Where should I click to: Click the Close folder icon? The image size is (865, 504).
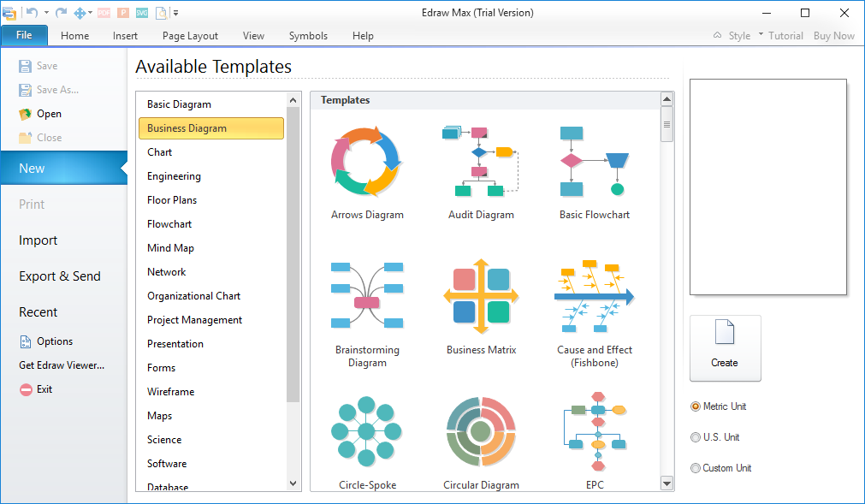coord(25,138)
